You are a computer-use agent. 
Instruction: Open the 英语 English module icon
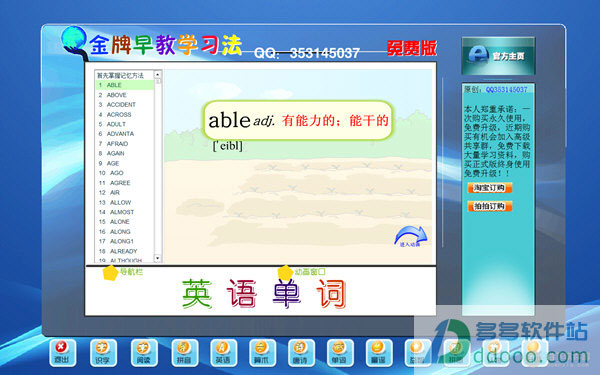point(223,352)
